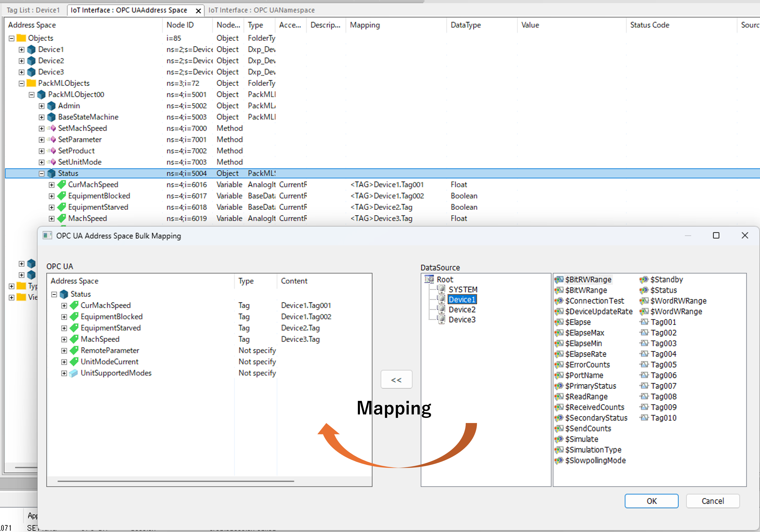Click the $Standby tag icon
This screenshot has width=760, height=532.
[643, 280]
